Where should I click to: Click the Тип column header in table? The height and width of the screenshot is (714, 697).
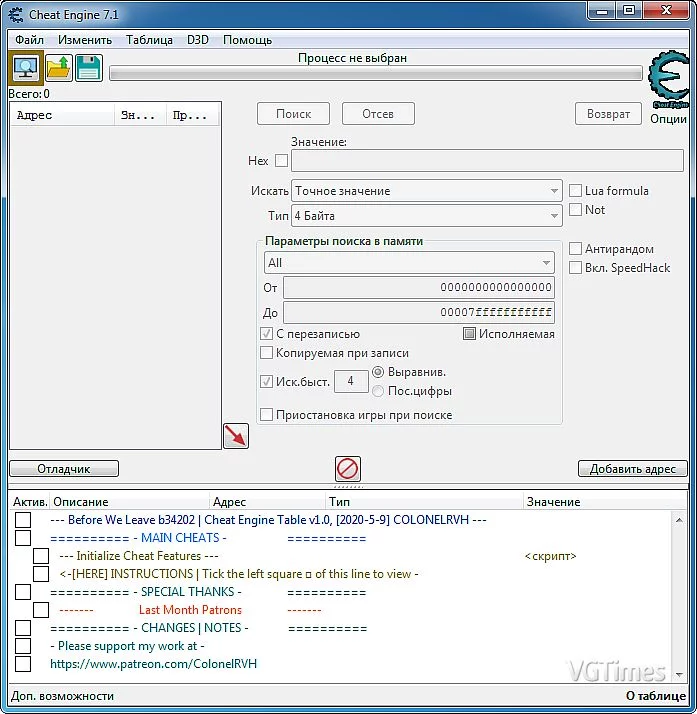point(424,502)
